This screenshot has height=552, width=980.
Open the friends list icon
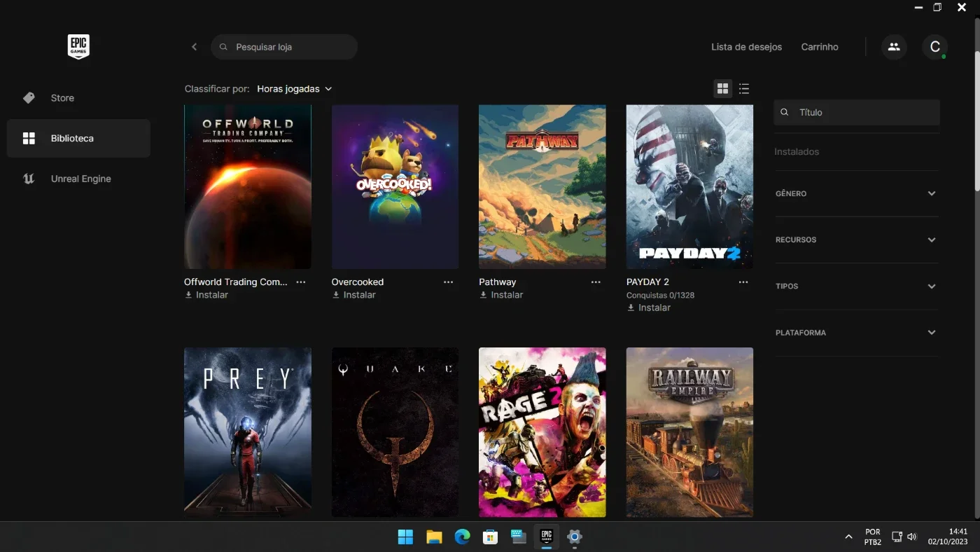pyautogui.click(x=894, y=47)
